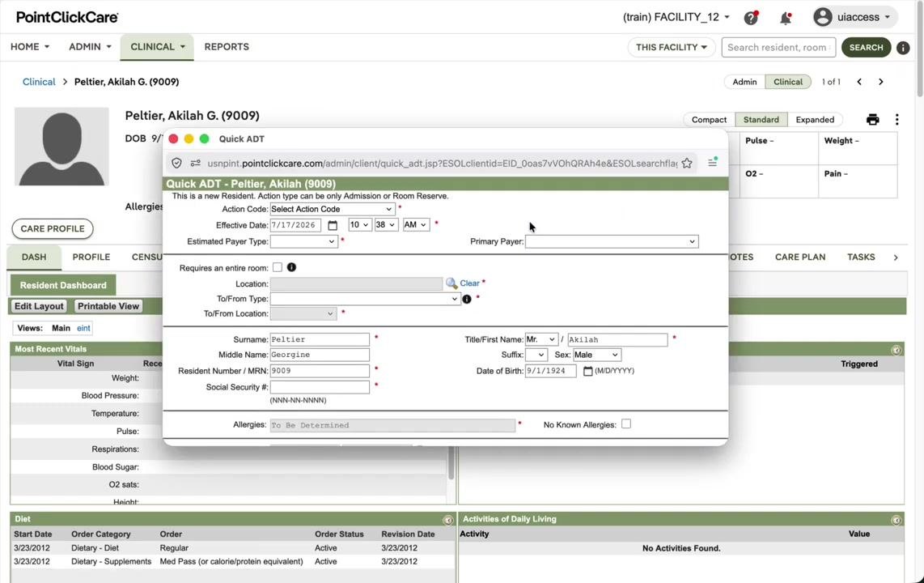Open the three-dot more options menu
The width and height of the screenshot is (924, 583).
pyautogui.click(x=896, y=120)
